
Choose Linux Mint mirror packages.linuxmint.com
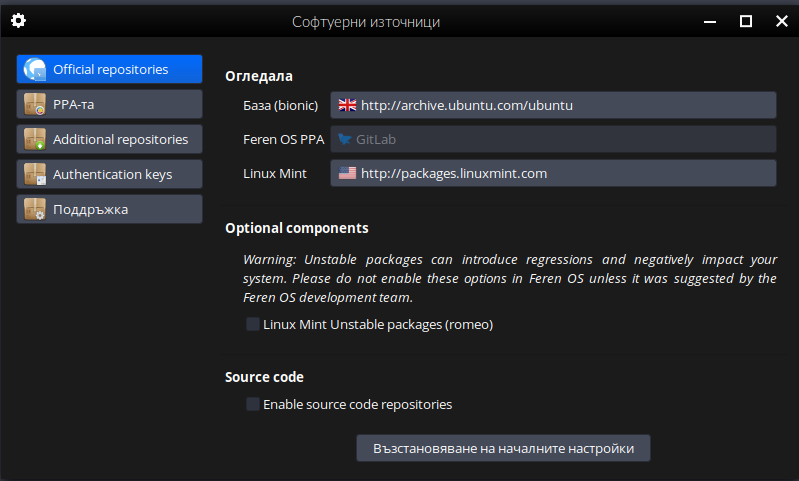(553, 173)
